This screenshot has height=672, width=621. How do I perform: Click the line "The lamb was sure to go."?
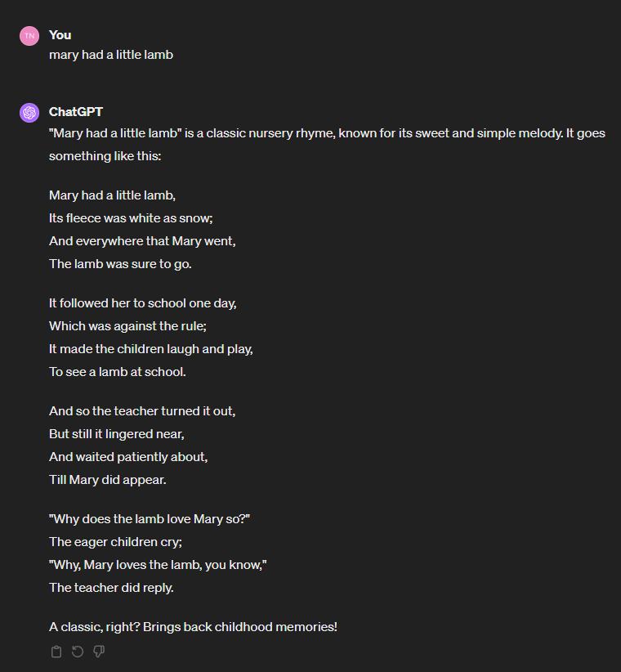pyautogui.click(x=120, y=264)
